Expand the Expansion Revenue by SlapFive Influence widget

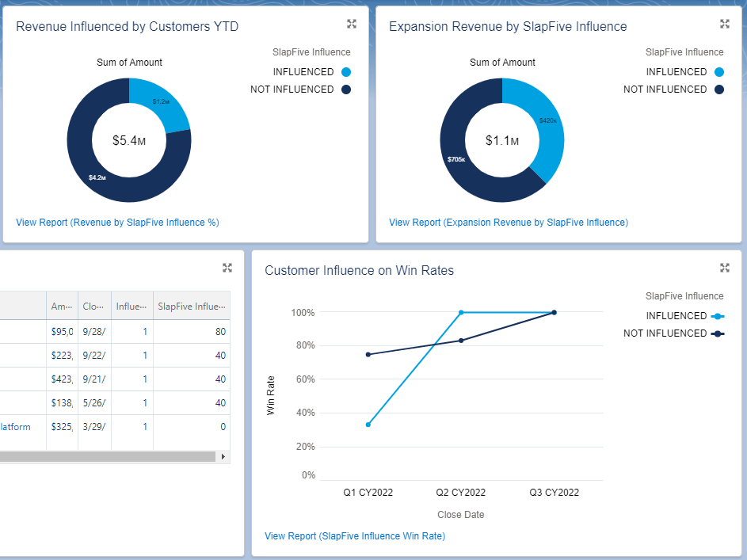click(x=724, y=24)
